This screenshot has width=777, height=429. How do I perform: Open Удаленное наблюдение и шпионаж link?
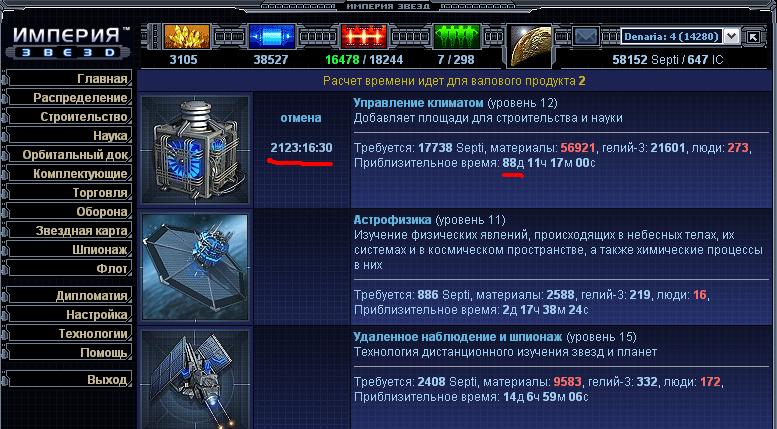click(457, 337)
